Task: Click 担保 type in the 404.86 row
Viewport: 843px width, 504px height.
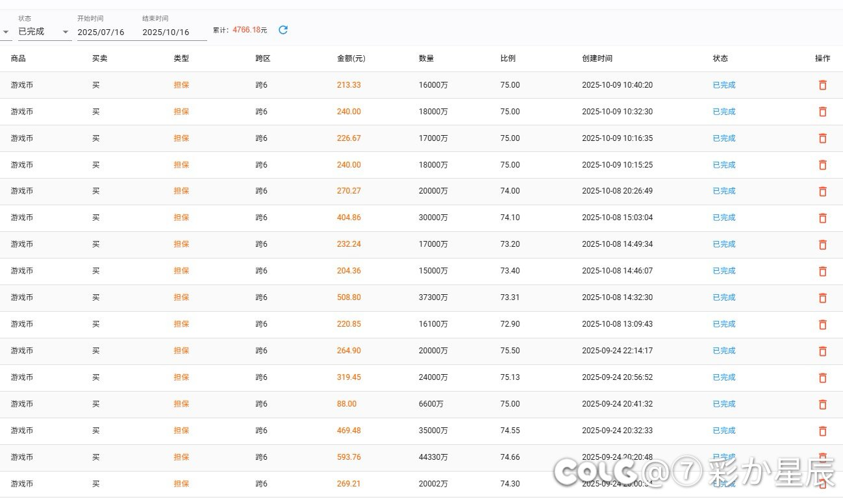Action: click(x=181, y=218)
